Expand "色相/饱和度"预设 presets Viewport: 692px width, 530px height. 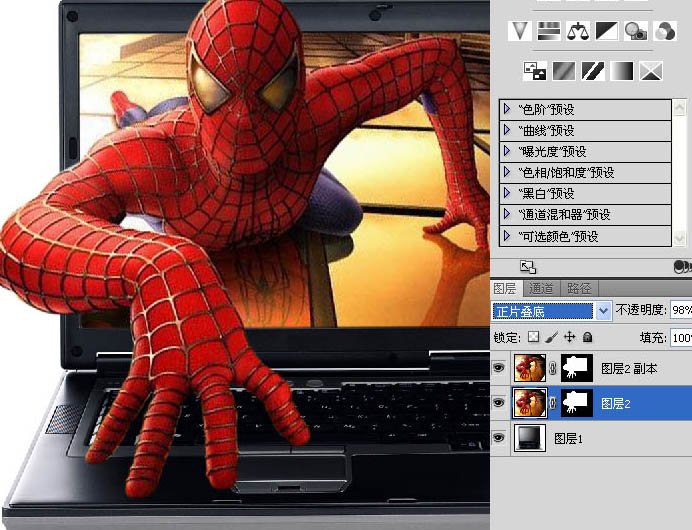[x=508, y=172]
